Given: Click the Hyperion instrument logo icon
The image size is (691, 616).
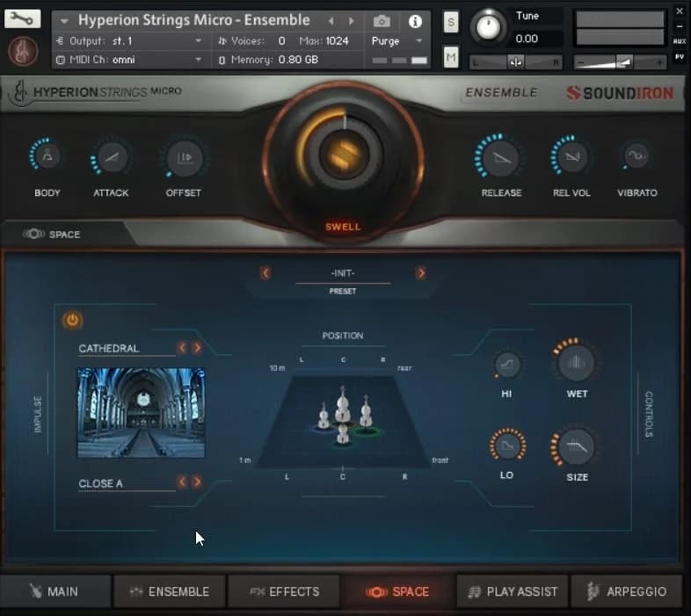Looking at the screenshot, I should (x=23, y=51).
